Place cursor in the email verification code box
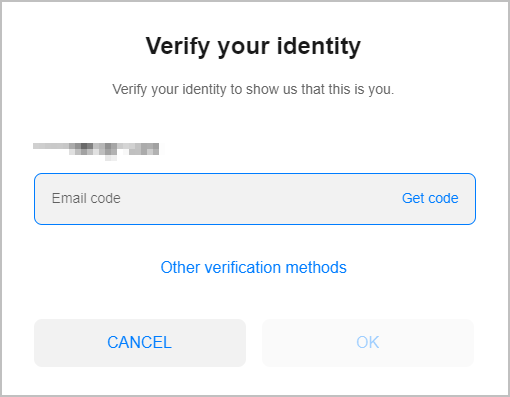Screen dimensions: 510x397 coord(255,199)
